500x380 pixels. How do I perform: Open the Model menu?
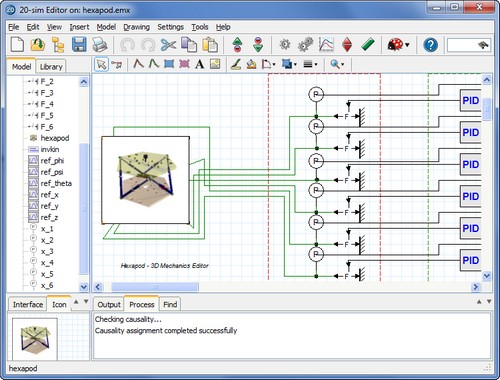[x=106, y=27]
